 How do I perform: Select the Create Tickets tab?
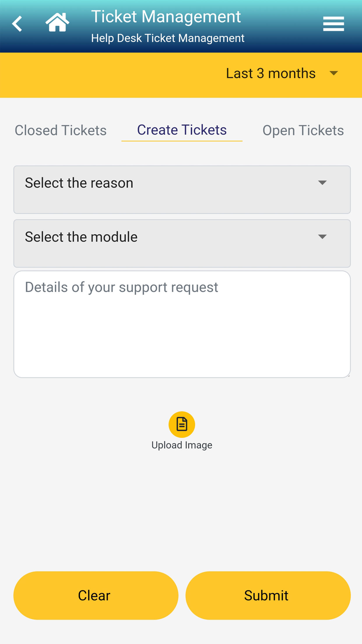(182, 130)
